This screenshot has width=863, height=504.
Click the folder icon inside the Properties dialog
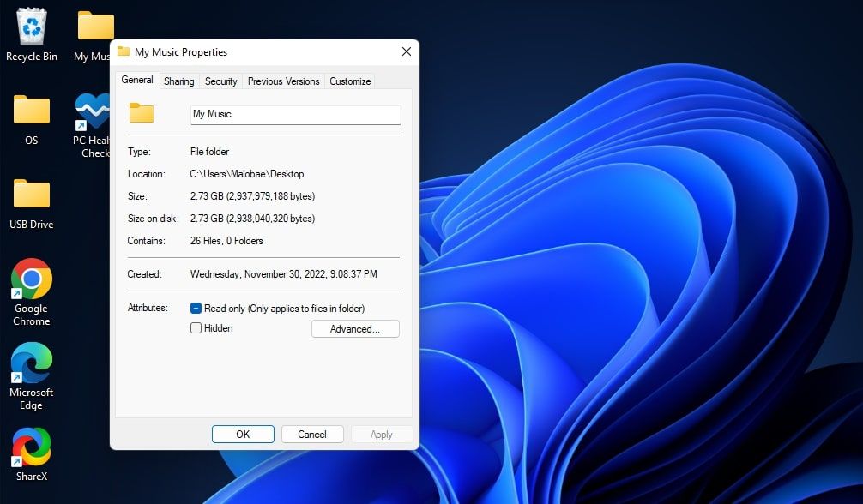pyautogui.click(x=142, y=112)
